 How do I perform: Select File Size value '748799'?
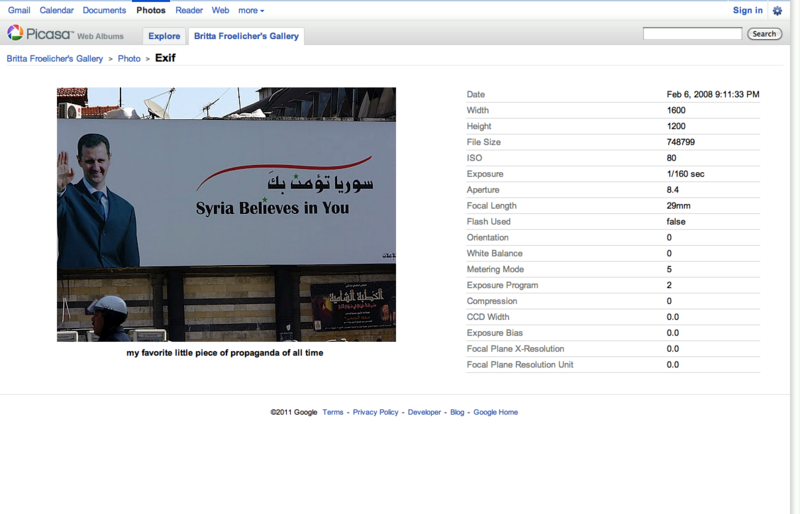681,142
